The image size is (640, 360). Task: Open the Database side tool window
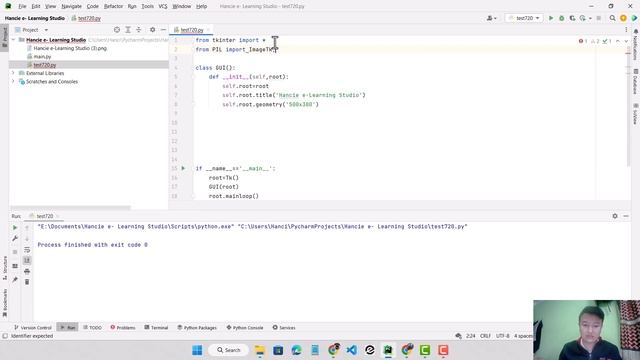pos(636,82)
